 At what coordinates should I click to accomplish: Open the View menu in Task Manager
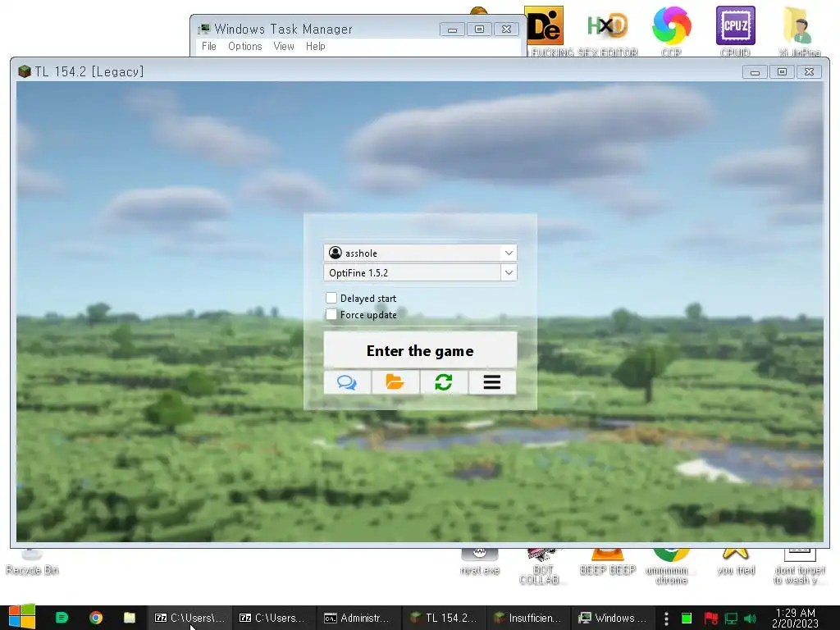point(284,46)
